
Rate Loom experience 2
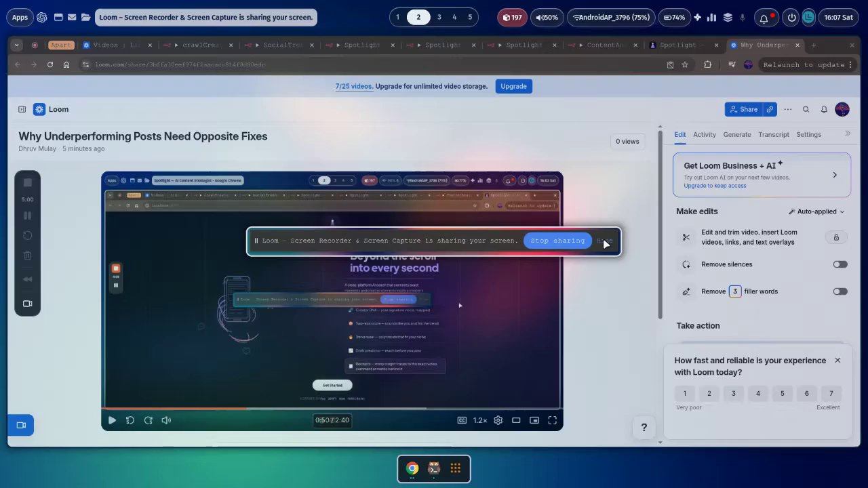(709, 393)
